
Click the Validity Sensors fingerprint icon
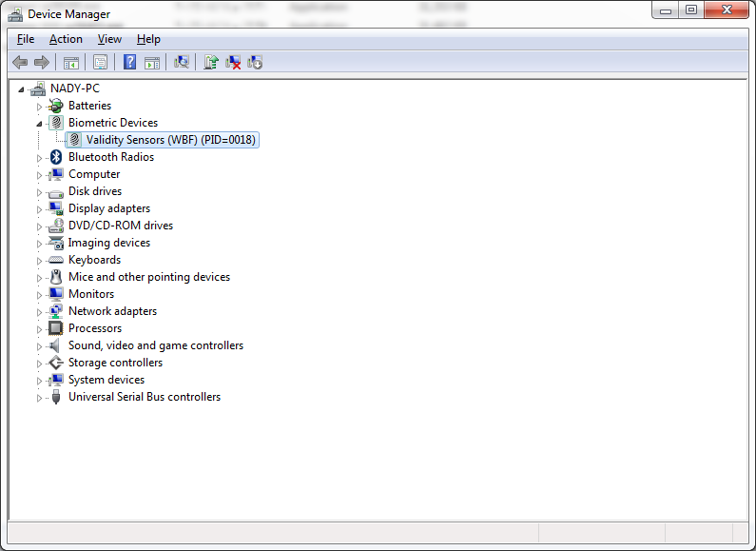pos(74,140)
